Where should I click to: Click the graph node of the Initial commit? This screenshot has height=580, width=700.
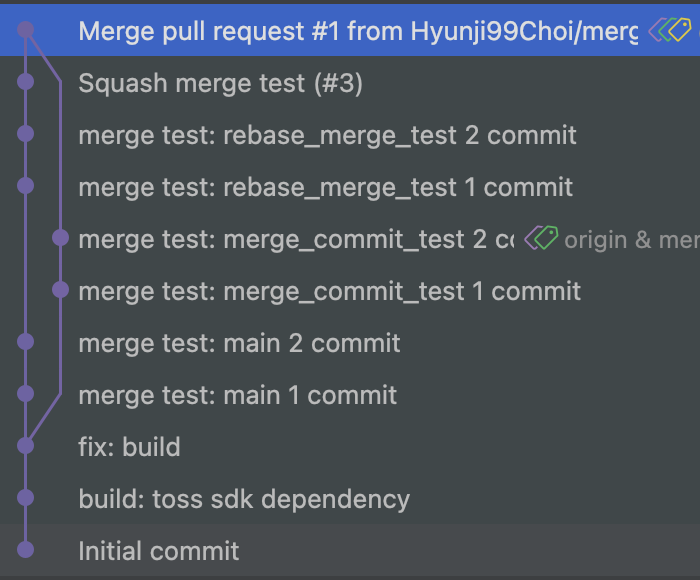pos(26,550)
